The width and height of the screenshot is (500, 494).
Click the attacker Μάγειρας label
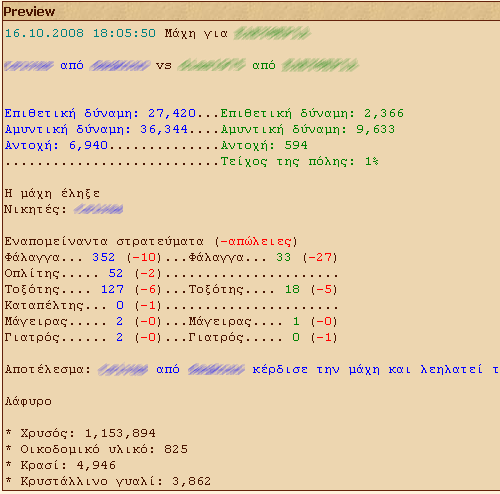pyautogui.click(x=36, y=321)
